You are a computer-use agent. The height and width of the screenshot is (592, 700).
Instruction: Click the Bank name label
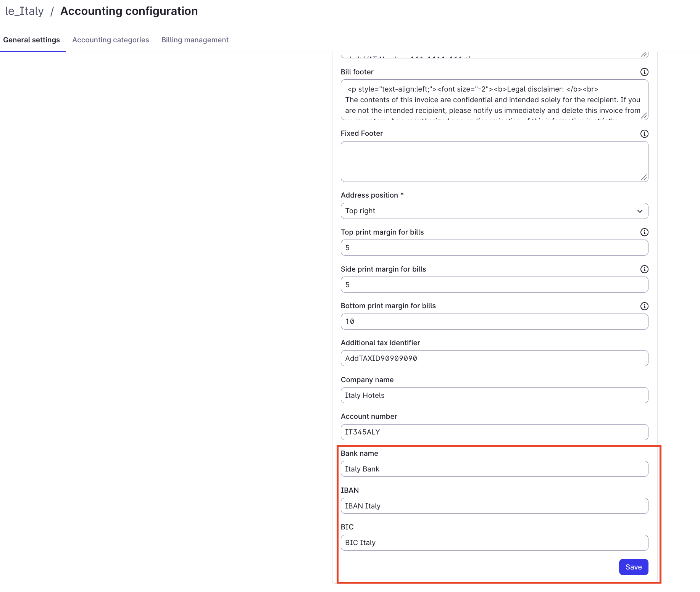(360, 453)
